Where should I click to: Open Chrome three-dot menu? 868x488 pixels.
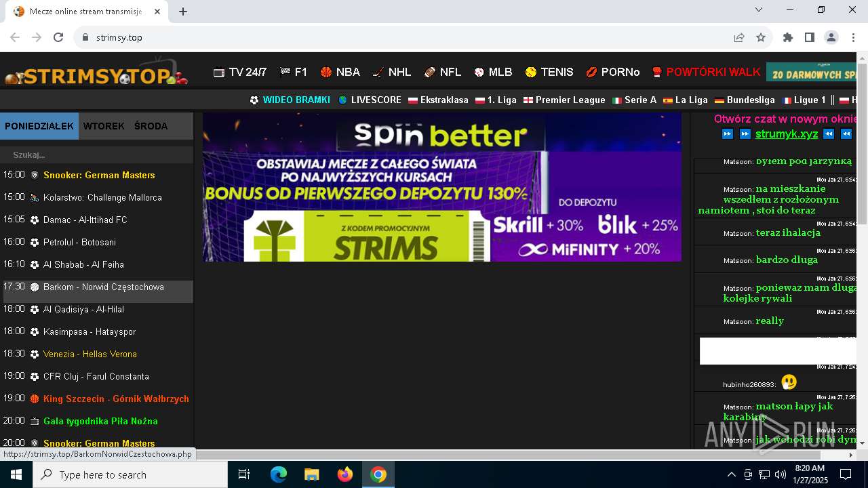coord(853,37)
